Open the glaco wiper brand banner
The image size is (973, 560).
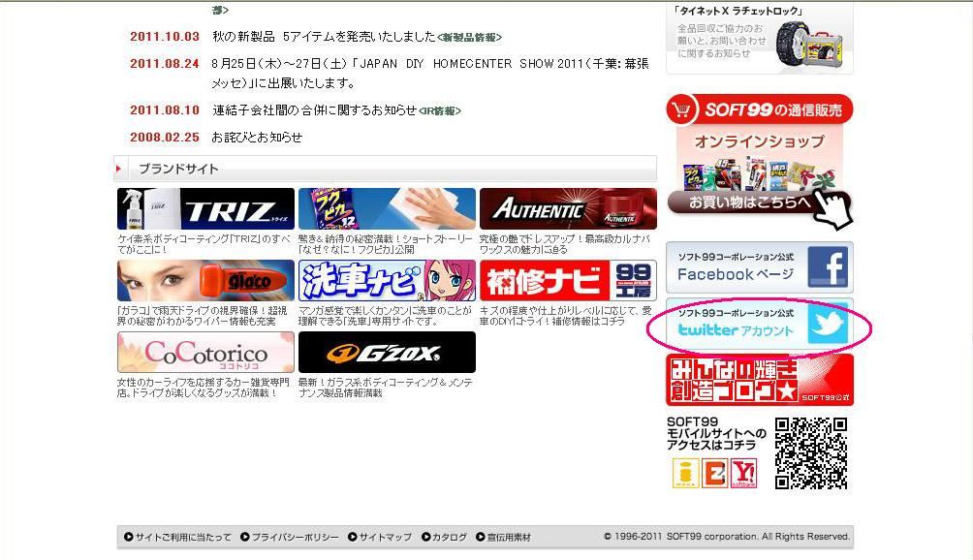pos(205,280)
